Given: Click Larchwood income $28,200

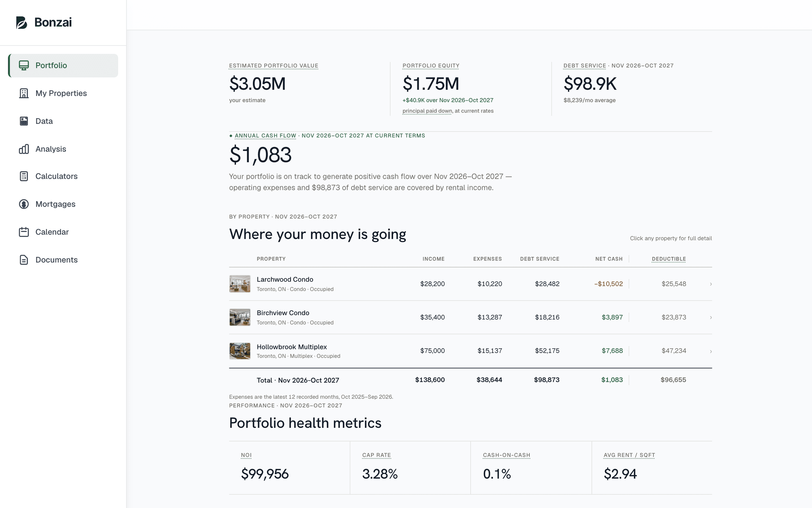Looking at the screenshot, I should (x=432, y=284).
